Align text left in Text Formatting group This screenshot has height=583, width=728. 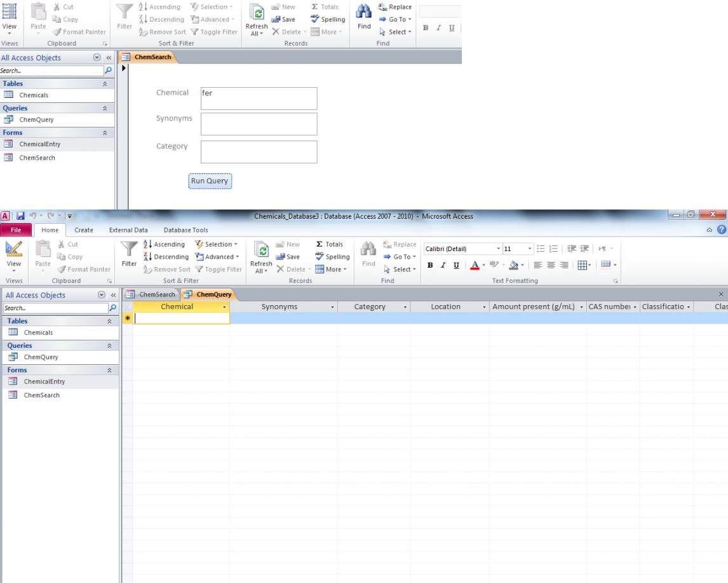tap(537, 265)
